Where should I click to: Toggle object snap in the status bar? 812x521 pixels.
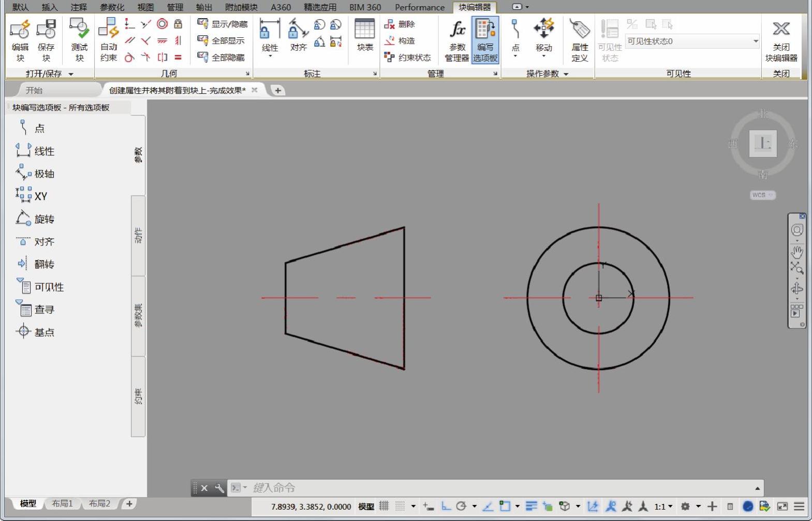pos(505,506)
